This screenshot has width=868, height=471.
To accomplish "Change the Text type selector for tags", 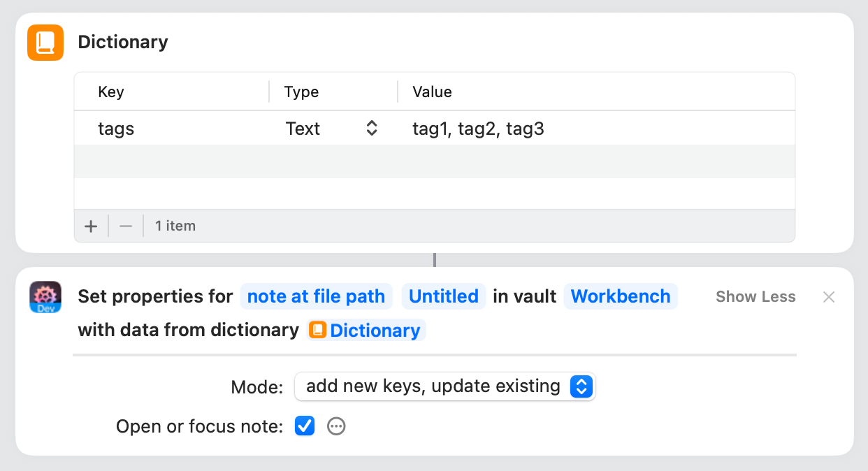I will click(332, 129).
